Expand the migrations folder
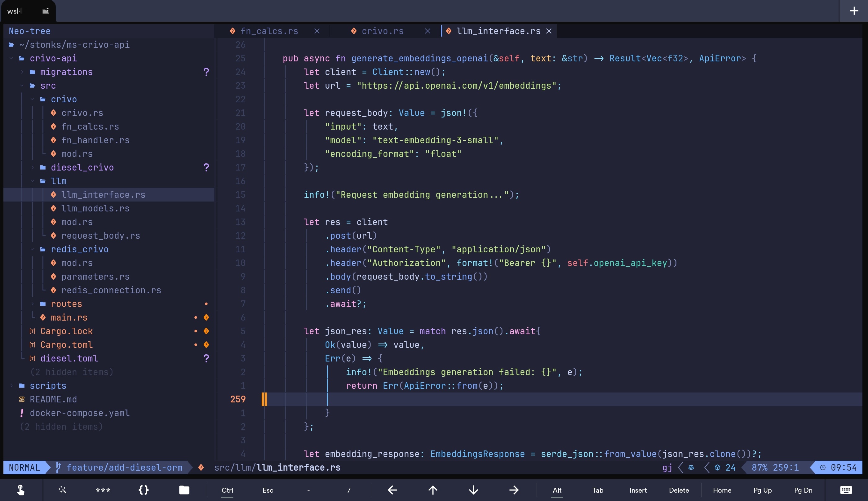Screen dimensions: 868x501 coord(66,72)
